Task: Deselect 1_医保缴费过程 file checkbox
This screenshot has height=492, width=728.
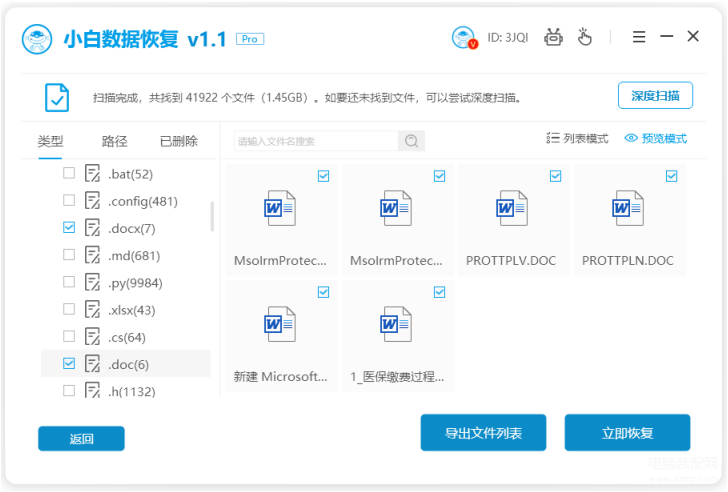Action: (x=439, y=292)
